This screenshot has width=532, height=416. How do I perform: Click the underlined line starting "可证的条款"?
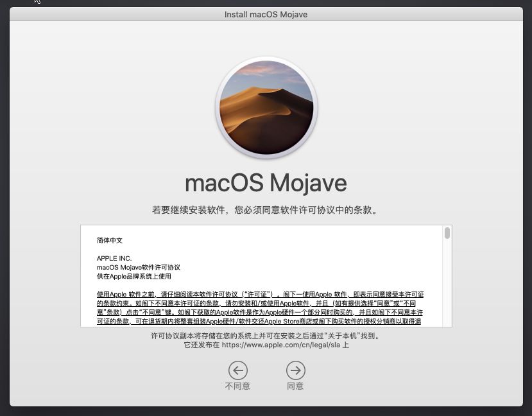(259, 321)
